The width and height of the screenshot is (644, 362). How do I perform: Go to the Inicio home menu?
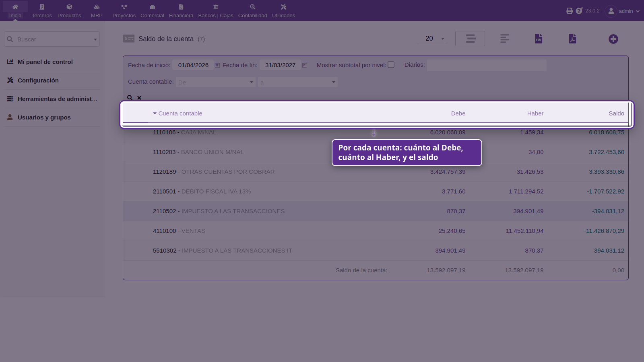(x=15, y=11)
